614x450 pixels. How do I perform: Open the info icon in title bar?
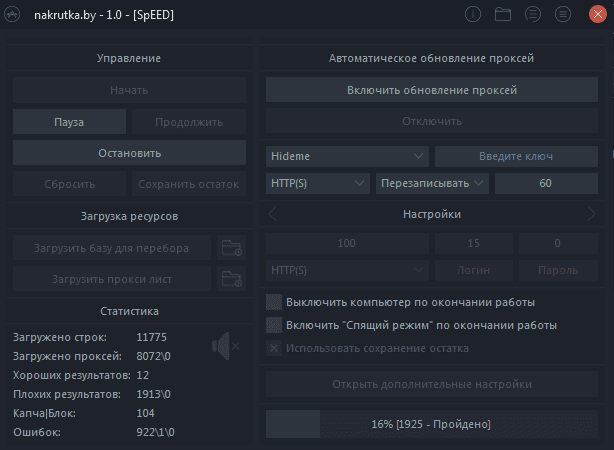pyautogui.click(x=473, y=14)
